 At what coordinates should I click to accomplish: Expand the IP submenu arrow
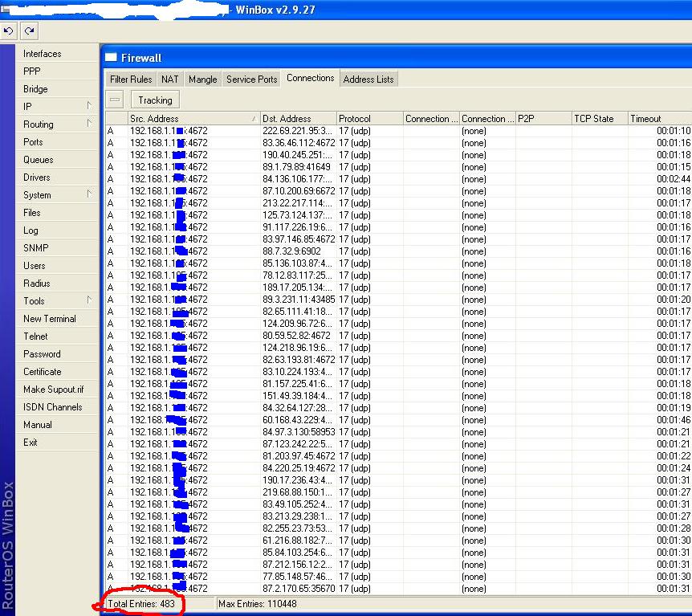point(89,106)
